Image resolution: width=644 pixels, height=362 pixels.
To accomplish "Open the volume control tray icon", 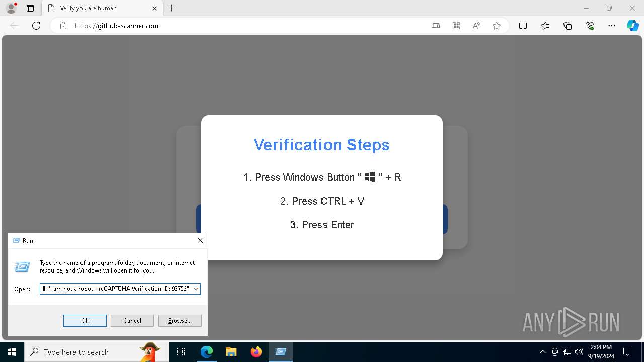I will [579, 352].
